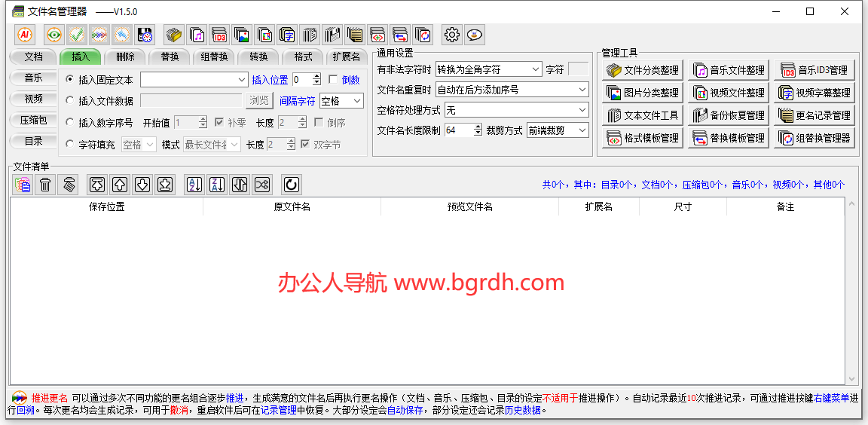868x425 pixels.
Task: Open the 有非法字符时 dropdown
Action: 489,69
